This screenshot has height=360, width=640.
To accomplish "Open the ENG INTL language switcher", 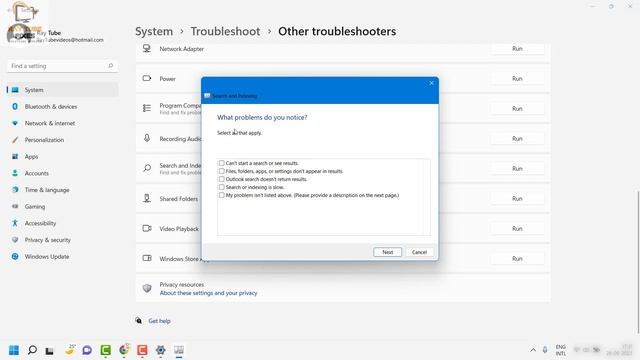I will pos(561,350).
